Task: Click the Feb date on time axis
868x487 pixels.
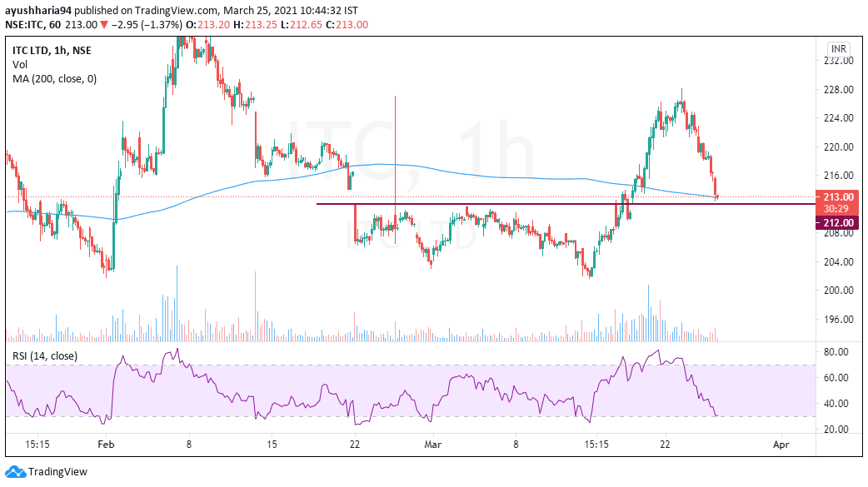Action: [x=106, y=445]
